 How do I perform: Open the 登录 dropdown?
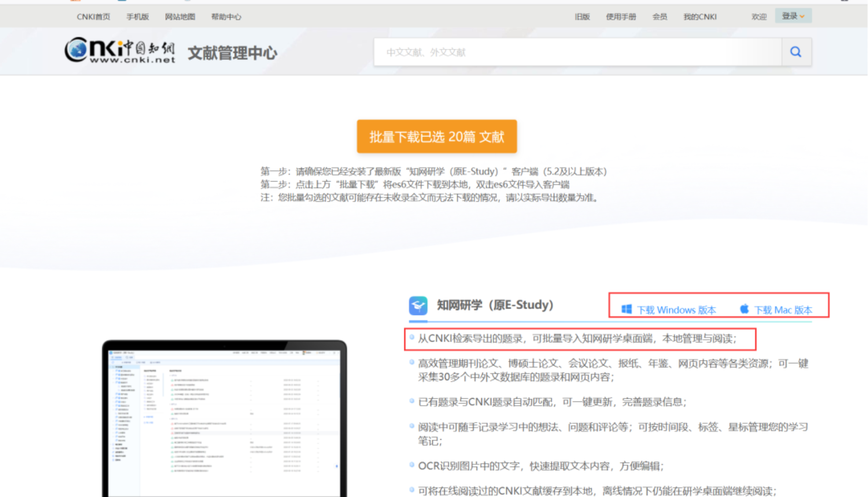pos(793,16)
